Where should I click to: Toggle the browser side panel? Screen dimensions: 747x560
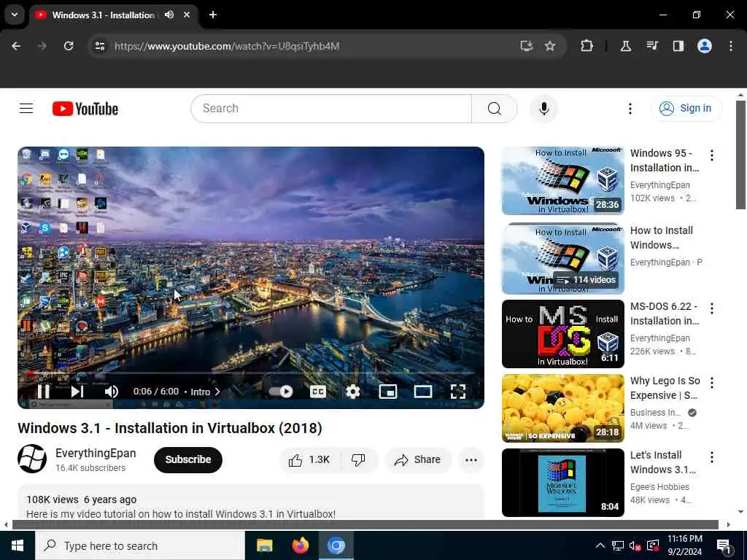coord(678,46)
